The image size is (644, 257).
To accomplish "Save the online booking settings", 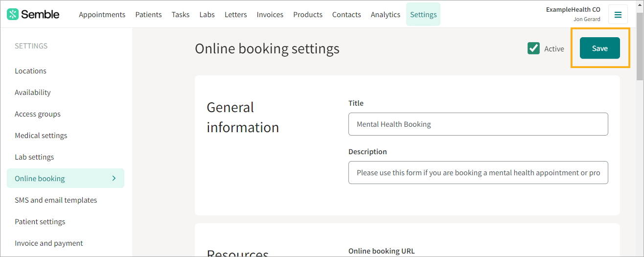I will coord(600,48).
